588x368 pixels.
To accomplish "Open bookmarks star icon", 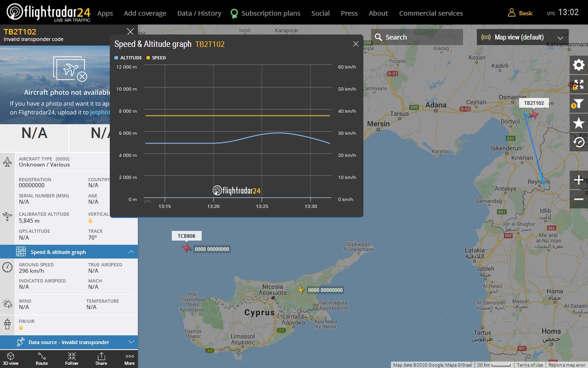I will 579,123.
